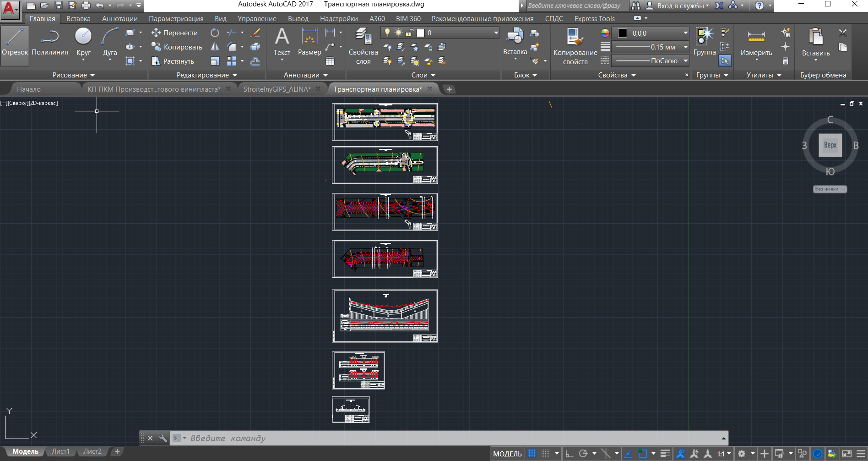Expand the Рисование panel
Screen dimensions: 868x461
[73, 75]
